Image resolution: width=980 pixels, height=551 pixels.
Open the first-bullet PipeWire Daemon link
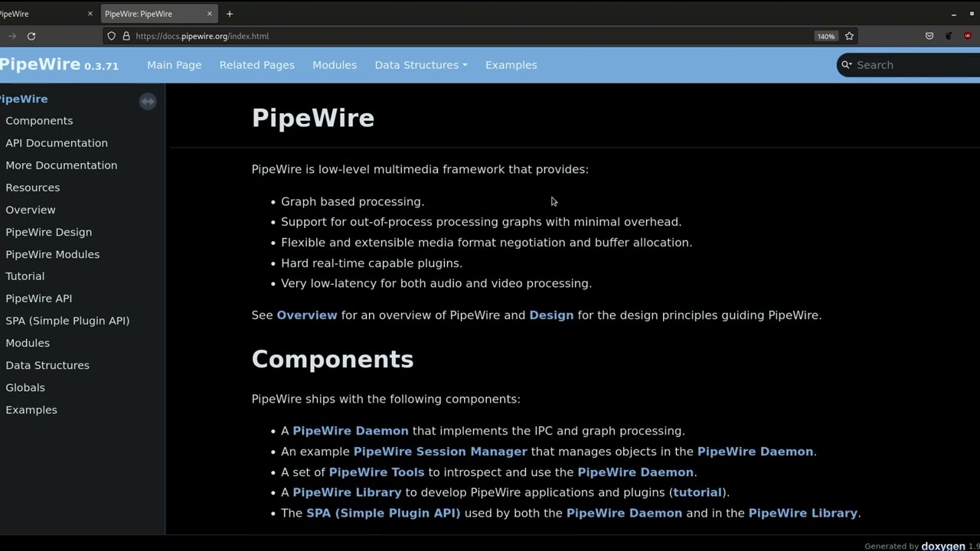click(351, 431)
